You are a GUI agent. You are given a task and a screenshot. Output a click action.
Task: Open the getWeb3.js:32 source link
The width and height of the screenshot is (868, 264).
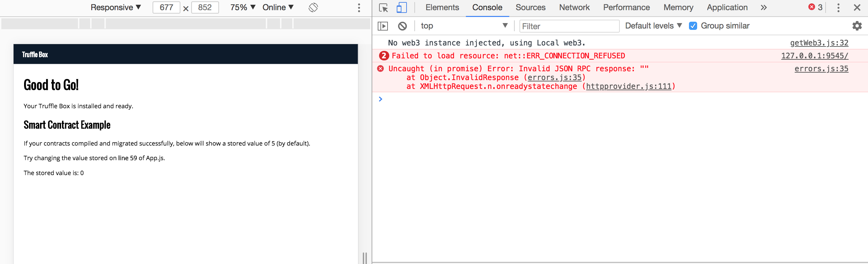819,43
